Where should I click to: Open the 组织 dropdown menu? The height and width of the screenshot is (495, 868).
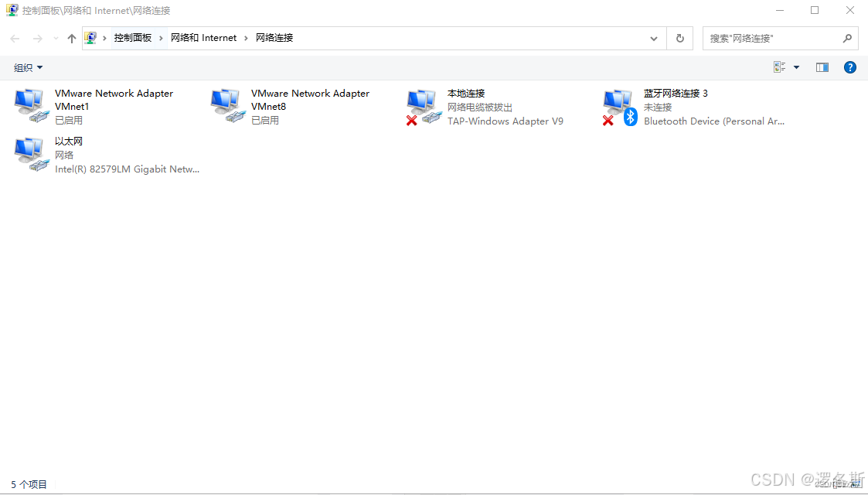[28, 67]
